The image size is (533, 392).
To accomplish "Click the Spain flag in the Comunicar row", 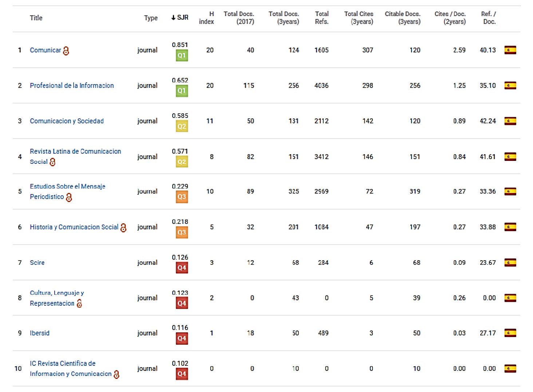I will pos(510,50).
